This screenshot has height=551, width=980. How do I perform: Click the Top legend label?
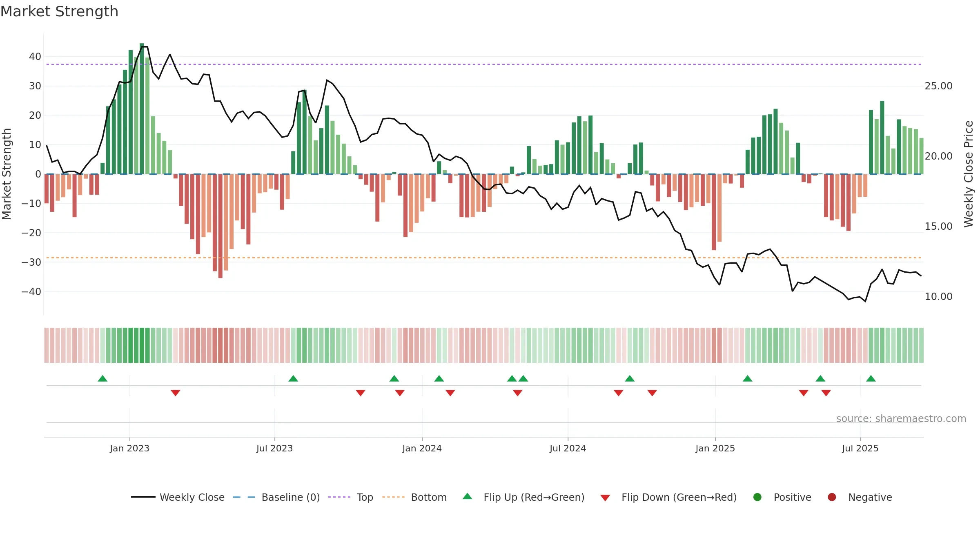[x=365, y=497]
